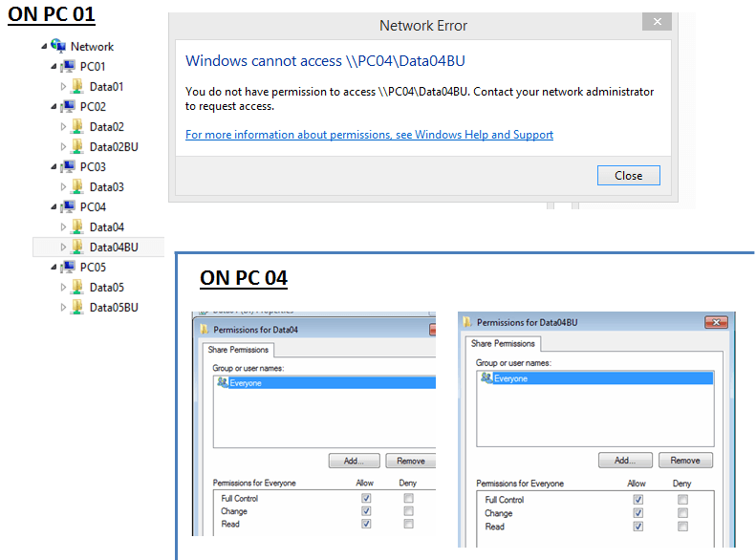Collapse the PC03 tree node
Image resolution: width=756 pixels, height=560 pixels.
coord(54,166)
